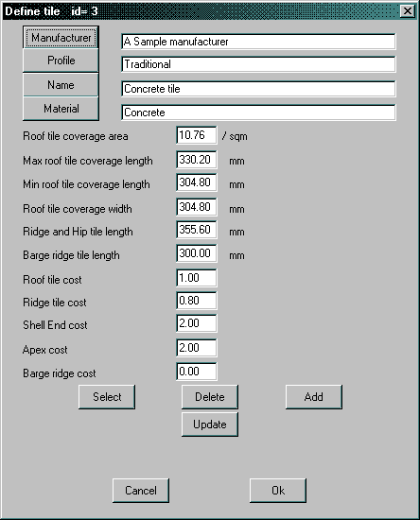Update the tile record

(210, 425)
